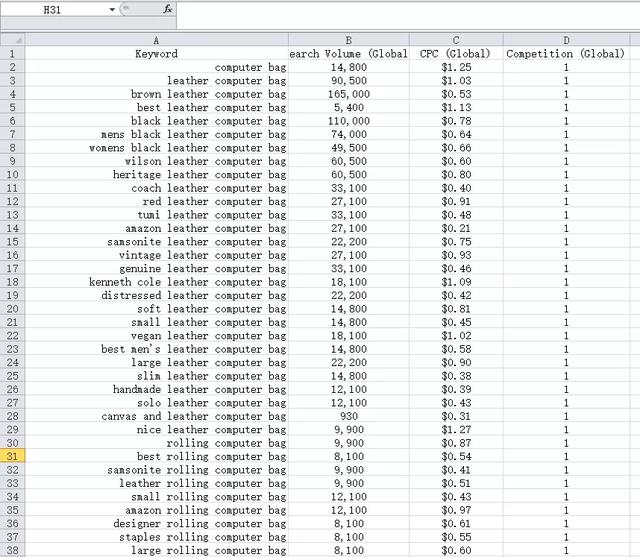Select column D header
The width and height of the screenshot is (640, 557).
click(566, 40)
